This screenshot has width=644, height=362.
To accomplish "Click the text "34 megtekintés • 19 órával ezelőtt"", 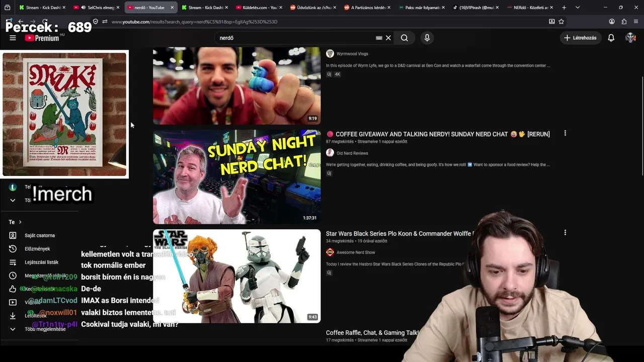I will pyautogui.click(x=357, y=241).
